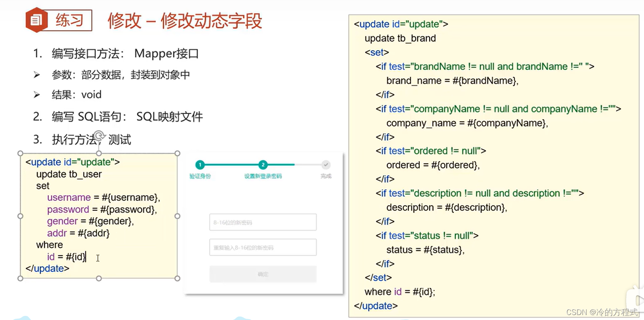644x320 pixels.
Task: Click the gender = #{gender}, line
Action: 91,221
